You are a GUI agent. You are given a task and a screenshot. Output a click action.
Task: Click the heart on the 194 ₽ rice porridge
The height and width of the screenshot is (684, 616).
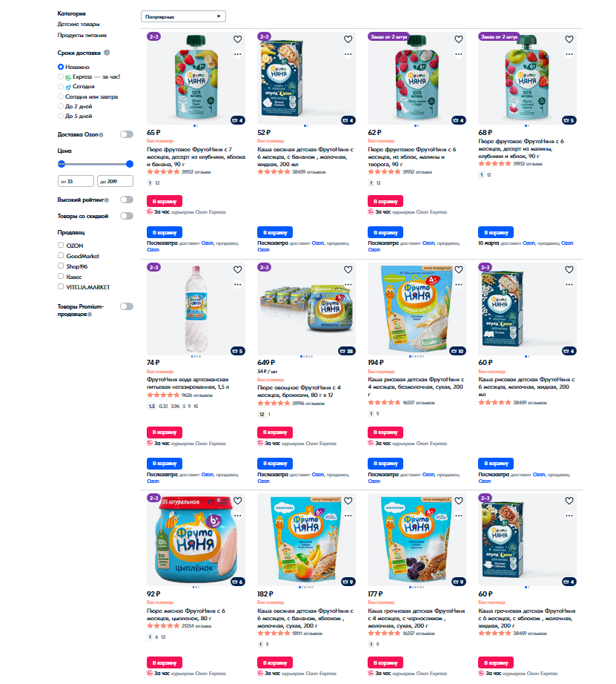pos(458,270)
